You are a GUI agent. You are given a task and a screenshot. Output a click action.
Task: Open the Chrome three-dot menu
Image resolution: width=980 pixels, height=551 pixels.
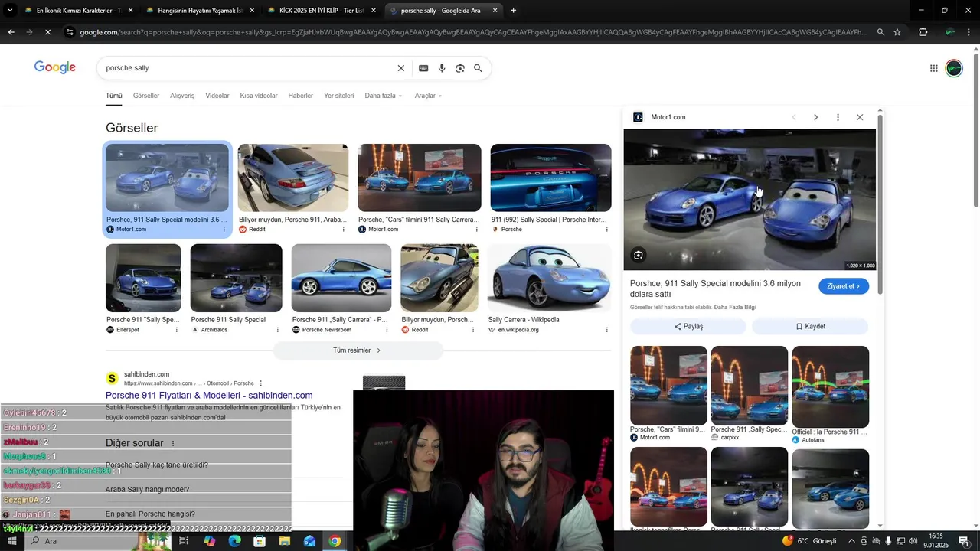(969, 32)
